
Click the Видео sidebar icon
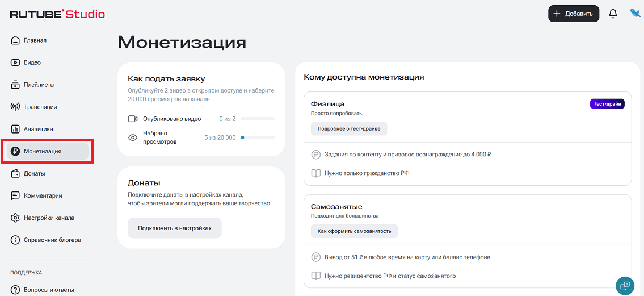point(15,62)
